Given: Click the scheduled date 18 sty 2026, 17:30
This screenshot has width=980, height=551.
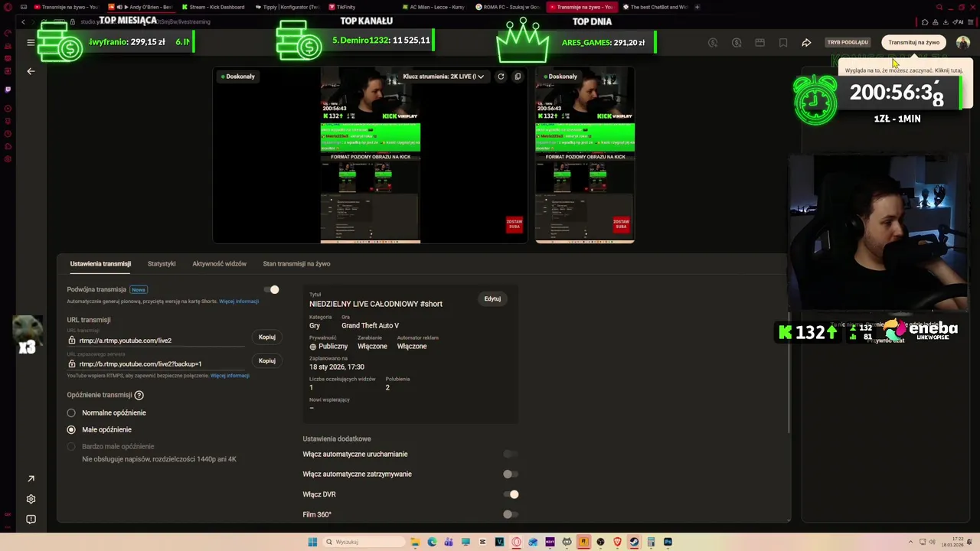Looking at the screenshot, I should [x=337, y=367].
